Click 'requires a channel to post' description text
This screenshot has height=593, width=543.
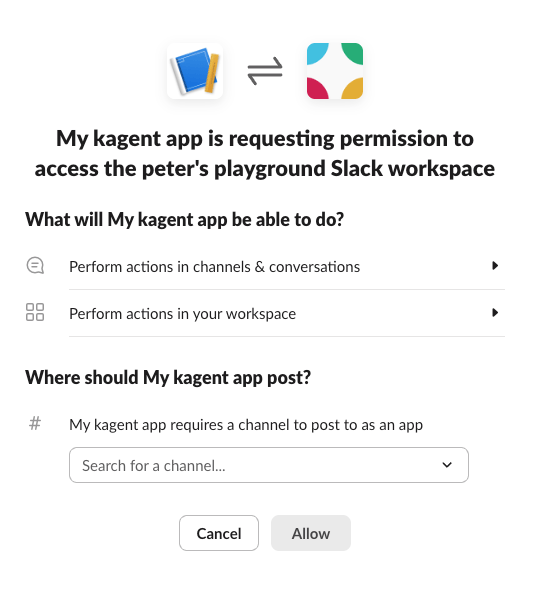(246, 425)
